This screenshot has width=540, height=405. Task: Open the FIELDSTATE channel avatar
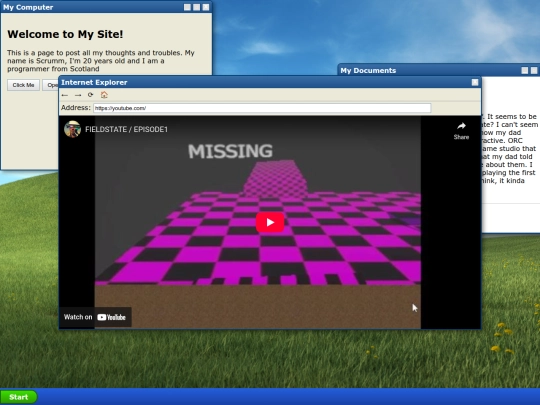click(72, 129)
